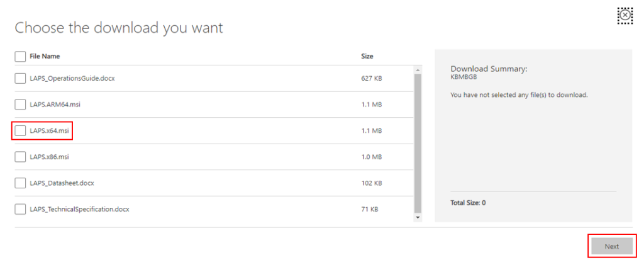Click the File Name column header
Image resolution: width=644 pixels, height=262 pixels.
pos(45,57)
